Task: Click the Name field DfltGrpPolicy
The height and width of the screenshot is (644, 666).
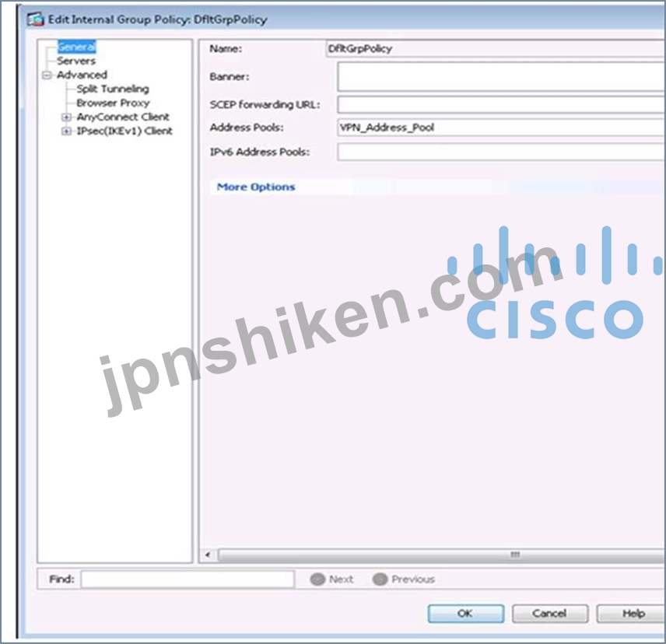Action: click(x=496, y=48)
